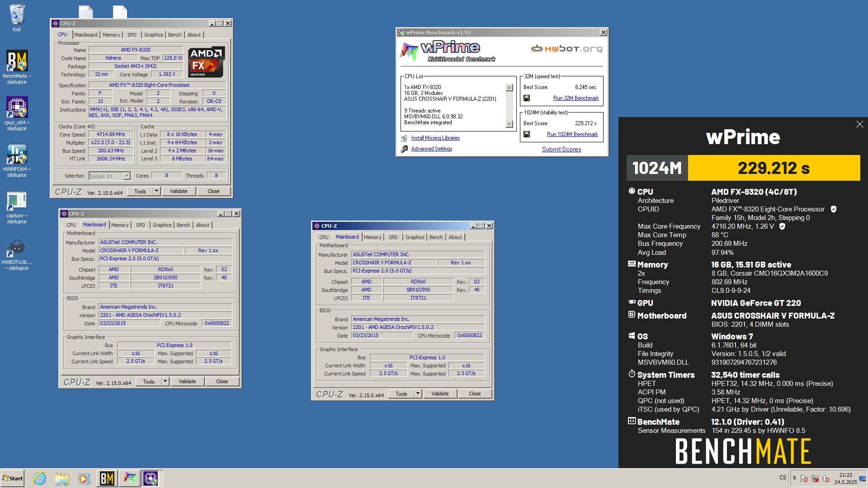Click Submit Scores link in wPrime
The height and width of the screenshot is (488, 868).
tap(561, 150)
